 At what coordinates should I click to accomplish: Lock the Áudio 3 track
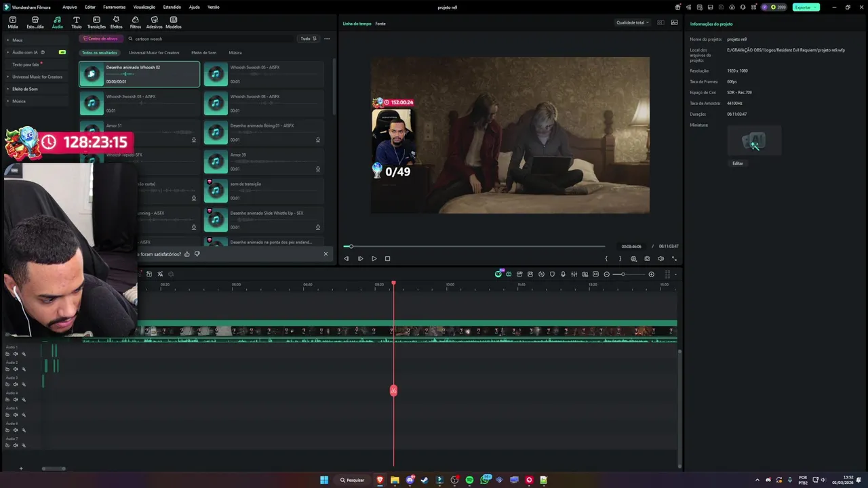pyautogui.click(x=7, y=384)
